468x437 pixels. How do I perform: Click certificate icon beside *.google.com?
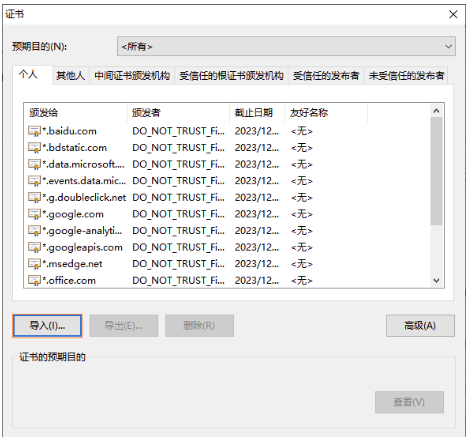pos(34,214)
